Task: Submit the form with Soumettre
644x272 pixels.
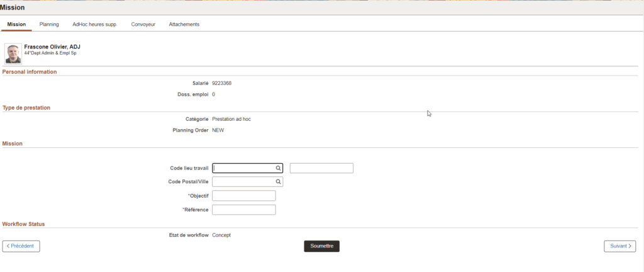Action: (321, 246)
